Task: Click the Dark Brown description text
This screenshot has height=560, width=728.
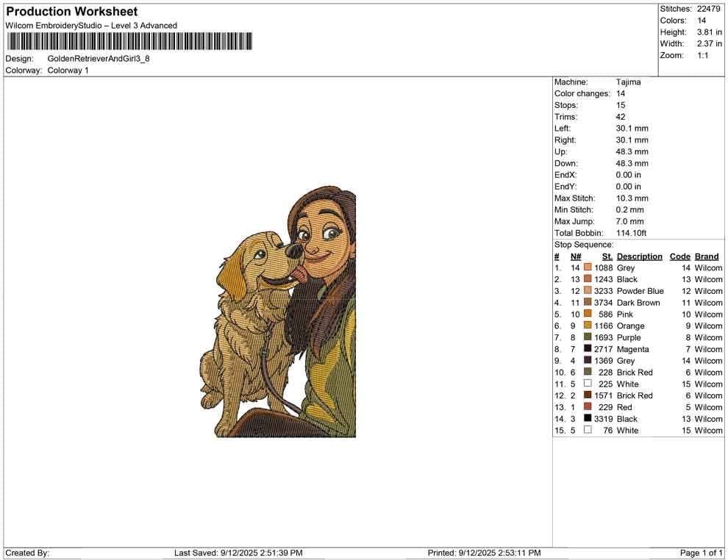Action: click(638, 303)
